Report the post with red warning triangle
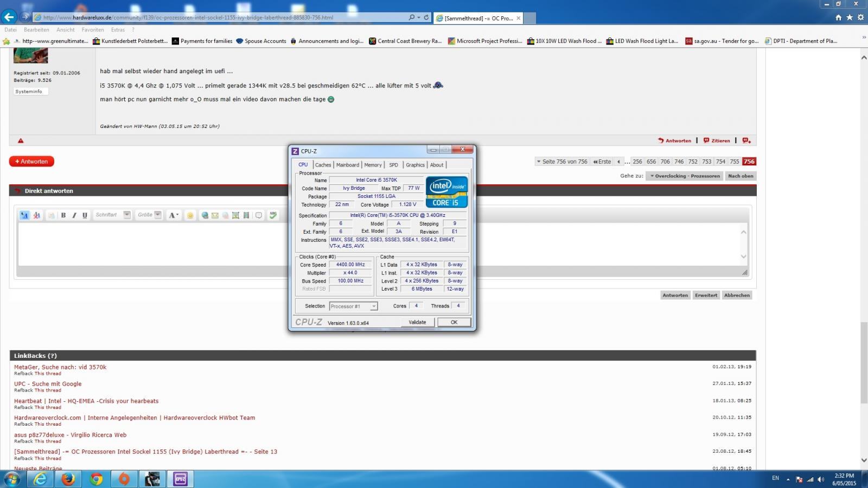This screenshot has height=488, width=868. [x=21, y=141]
